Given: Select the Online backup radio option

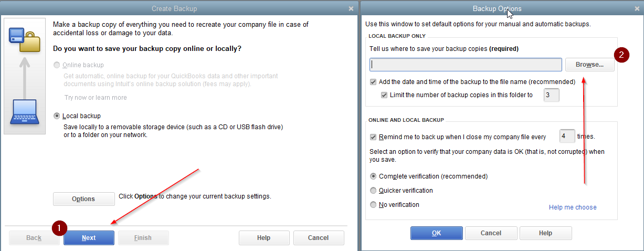Looking at the screenshot, I should pos(57,65).
